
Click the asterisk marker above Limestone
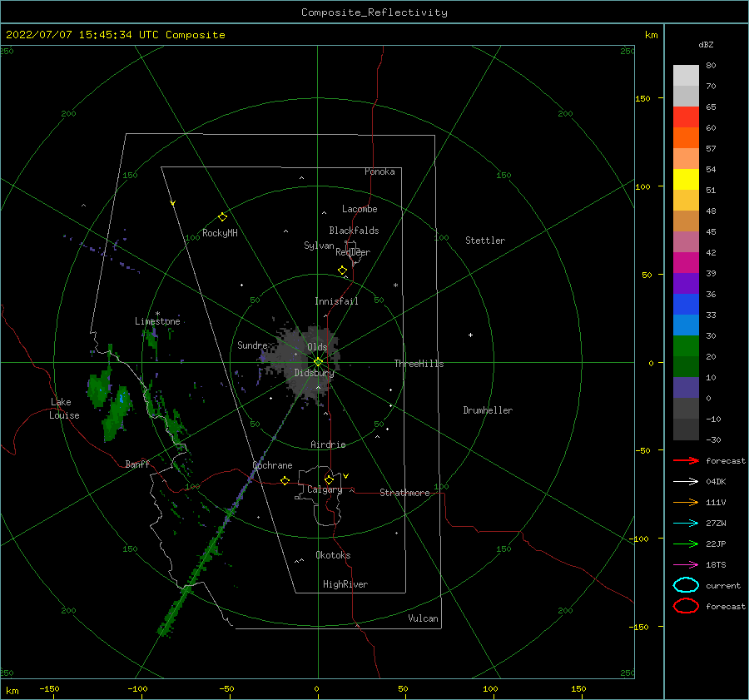(x=157, y=314)
